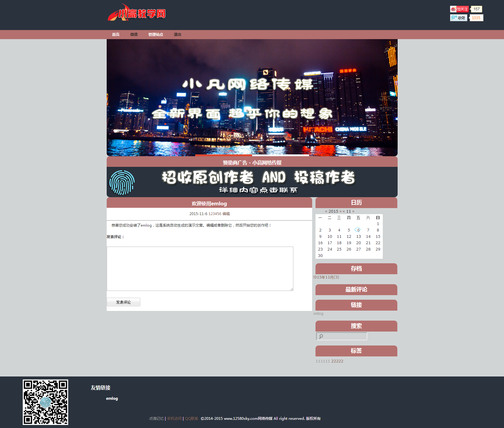This screenshot has height=428, width=504.
Task: Go to previous month in calendar
Action: (x=344, y=211)
